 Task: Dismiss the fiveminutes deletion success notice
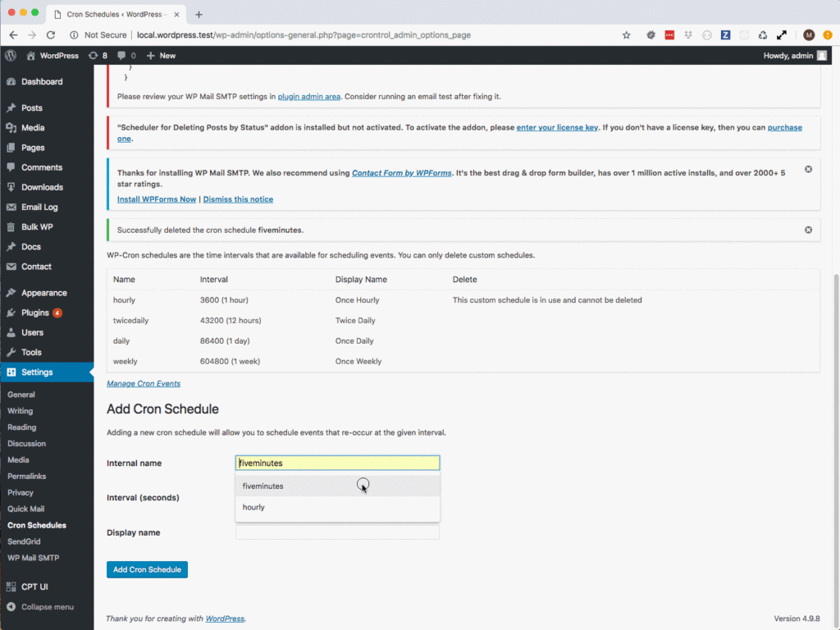click(x=808, y=230)
